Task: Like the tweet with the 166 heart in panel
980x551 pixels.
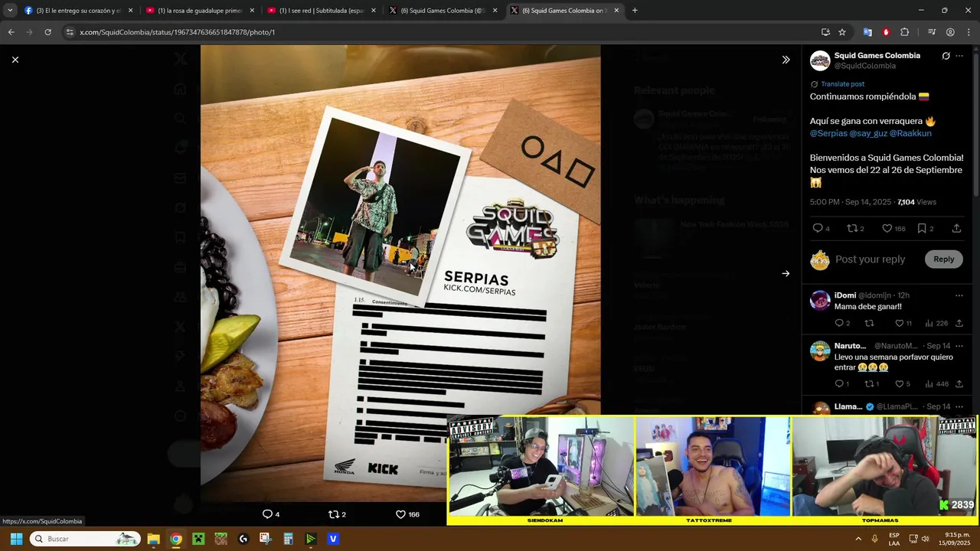Action: coord(887,228)
